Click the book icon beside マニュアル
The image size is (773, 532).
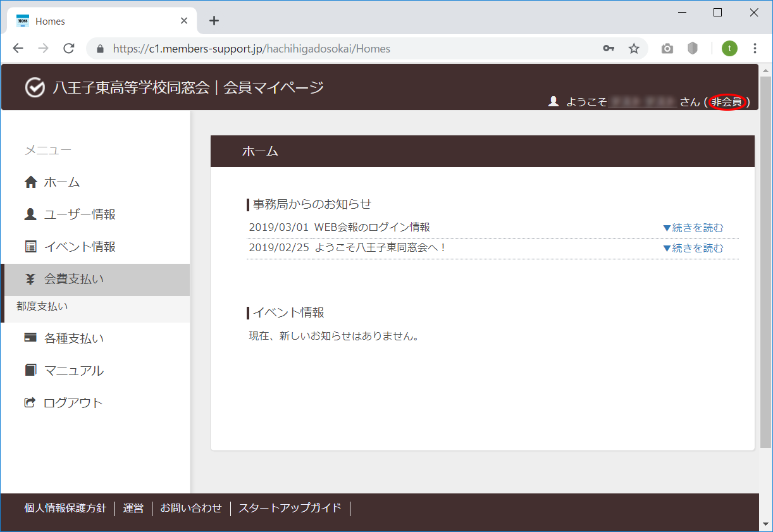[30, 370]
